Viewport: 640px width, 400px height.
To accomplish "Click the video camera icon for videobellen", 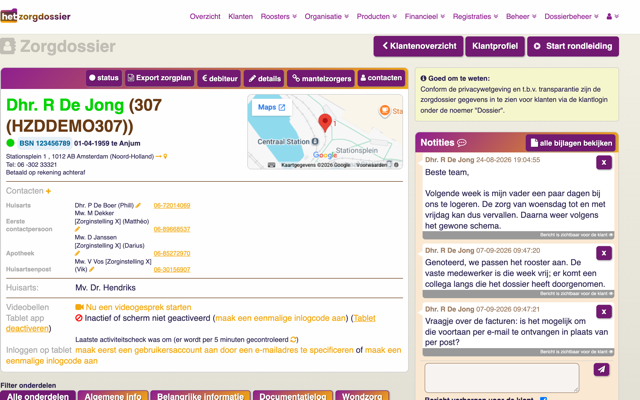I will tap(79, 307).
